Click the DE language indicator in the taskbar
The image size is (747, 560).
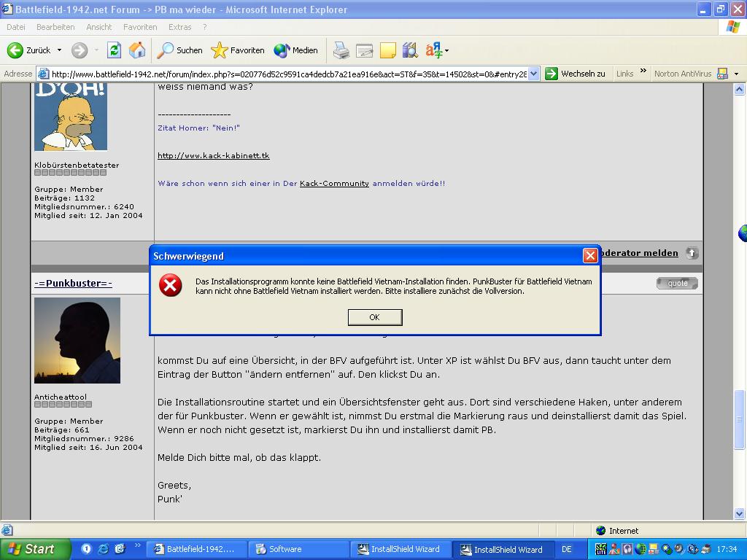click(x=566, y=549)
